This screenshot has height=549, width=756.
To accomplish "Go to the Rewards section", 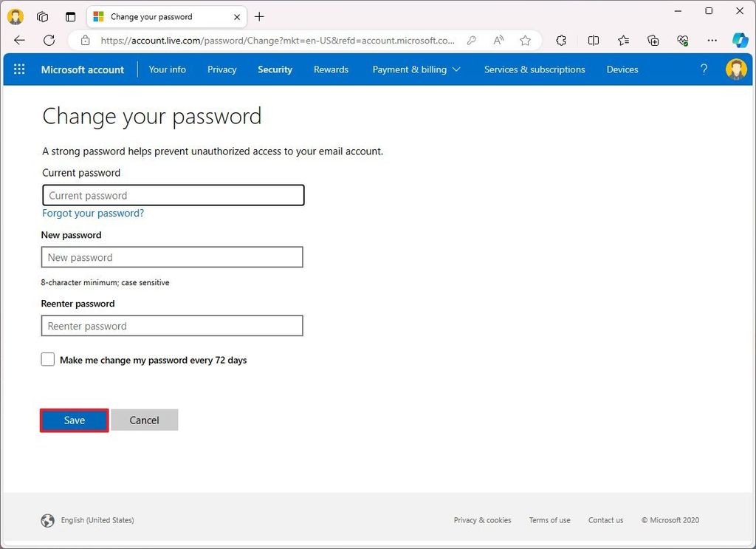I will [x=330, y=69].
